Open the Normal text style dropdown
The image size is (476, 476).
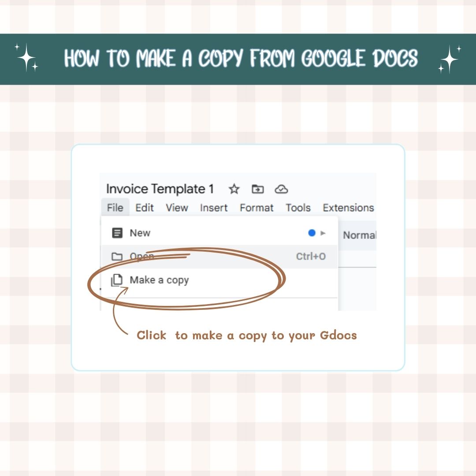pyautogui.click(x=359, y=235)
